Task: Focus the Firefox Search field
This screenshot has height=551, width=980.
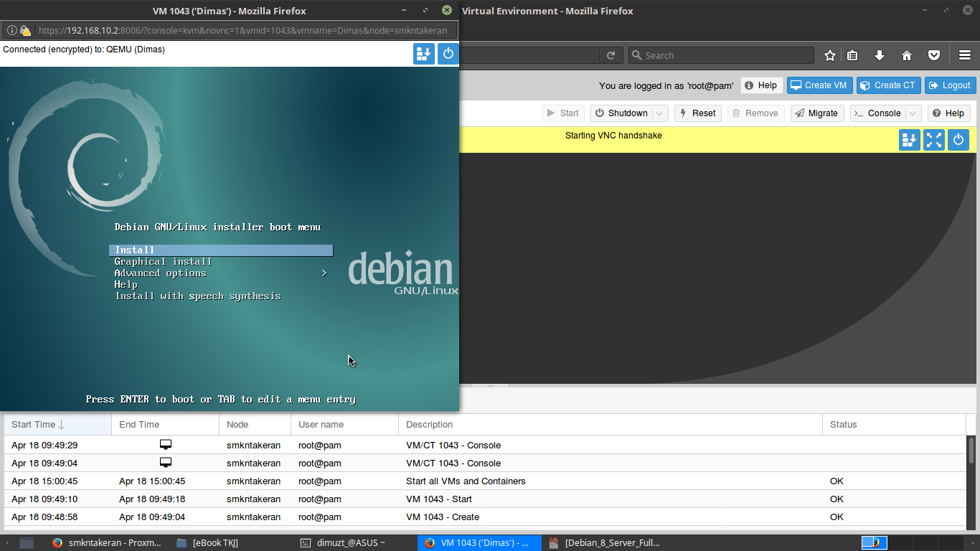Action: click(721, 55)
